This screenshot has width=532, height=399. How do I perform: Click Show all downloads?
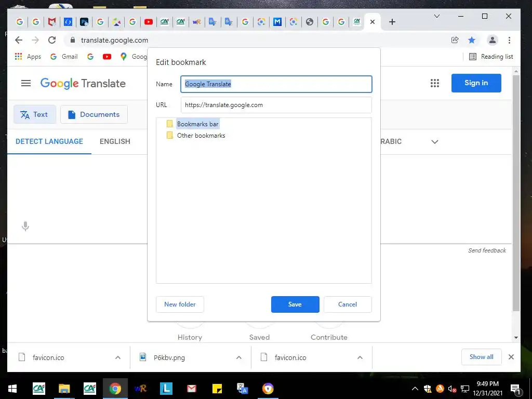(482, 357)
